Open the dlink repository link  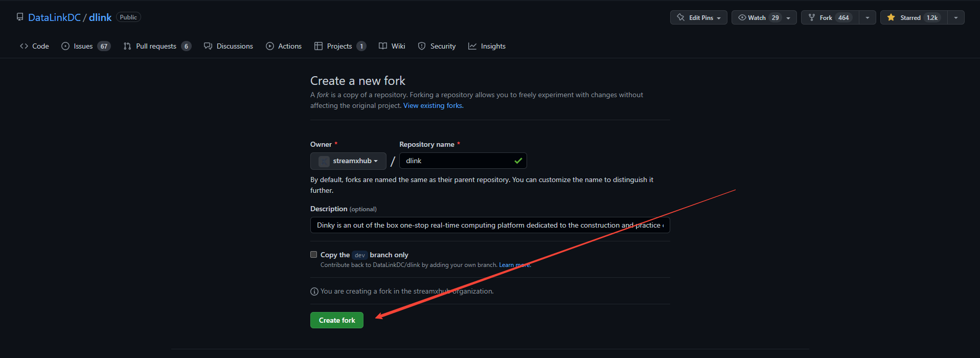point(100,17)
